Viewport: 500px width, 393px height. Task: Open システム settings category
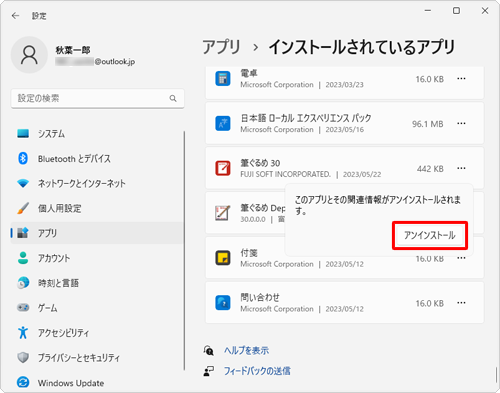click(x=97, y=134)
